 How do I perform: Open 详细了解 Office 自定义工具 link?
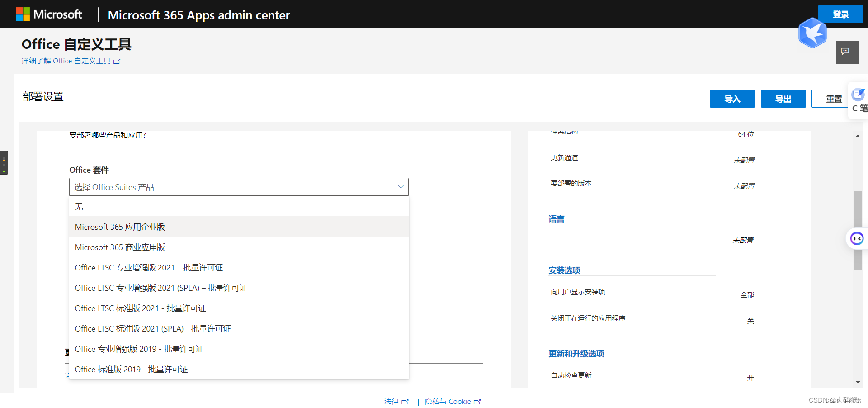pos(71,61)
